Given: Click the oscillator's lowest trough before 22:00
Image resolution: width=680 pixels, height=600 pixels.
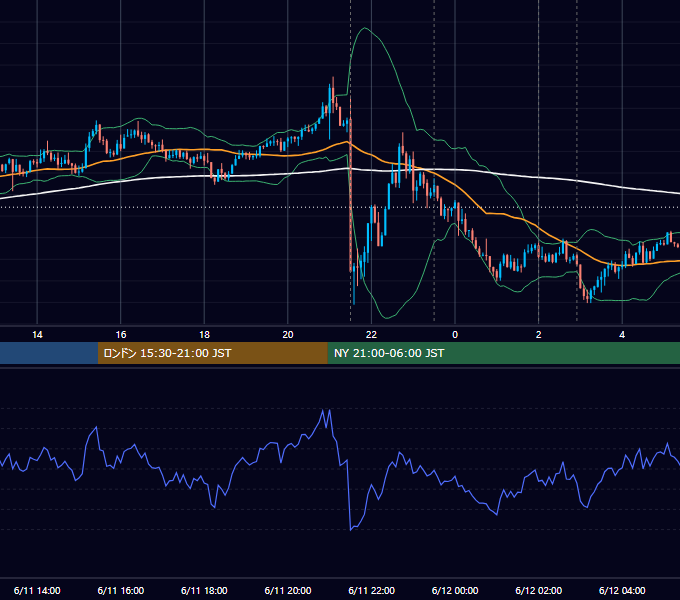Looking at the screenshot, I should point(351,529).
